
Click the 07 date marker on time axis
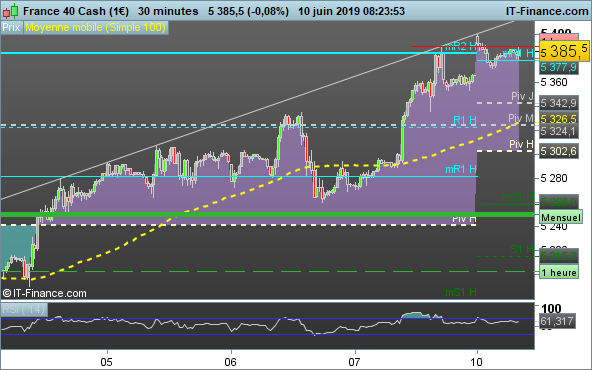354,362
